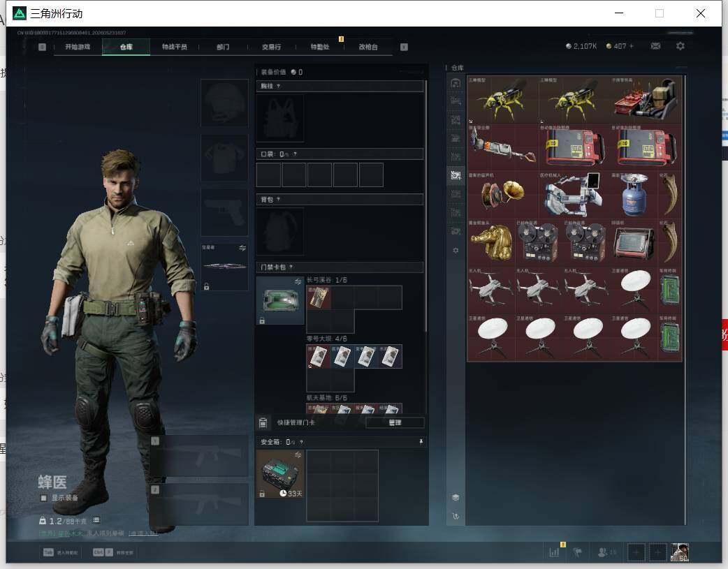Select the upper military terminal green case
728x569 pixels.
670,290
